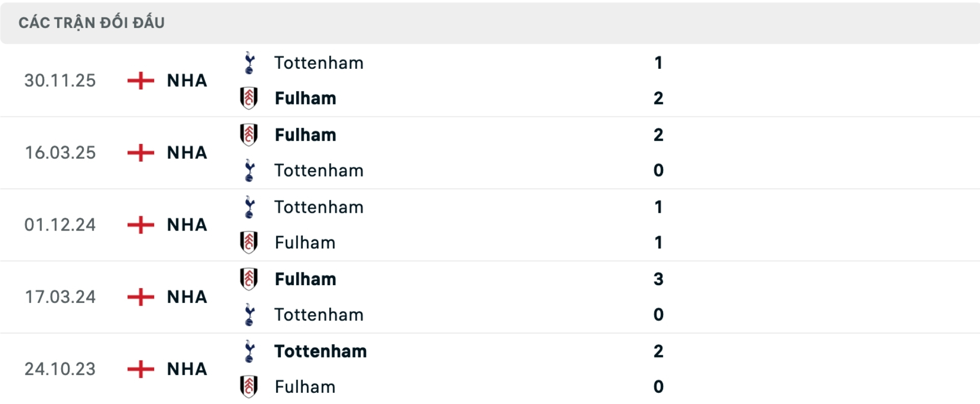Click the Fulham crest for the 16.03.25 match
The image size is (980, 404).
click(250, 135)
